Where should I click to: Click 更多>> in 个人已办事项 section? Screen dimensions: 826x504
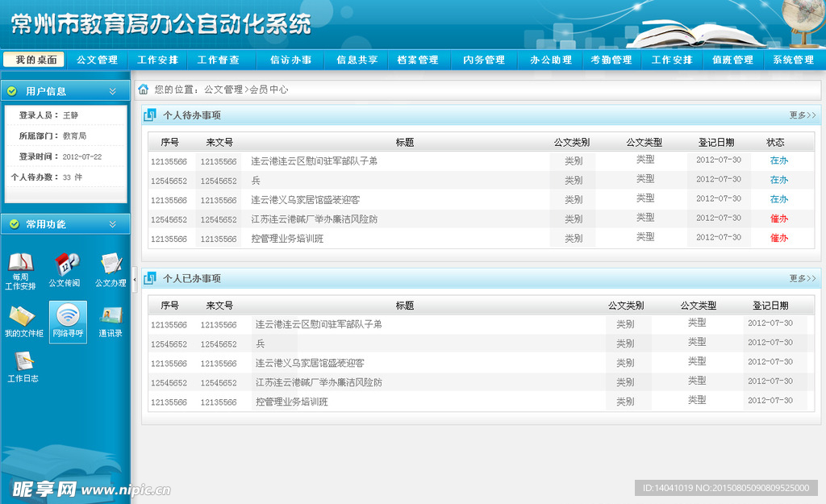[802, 278]
